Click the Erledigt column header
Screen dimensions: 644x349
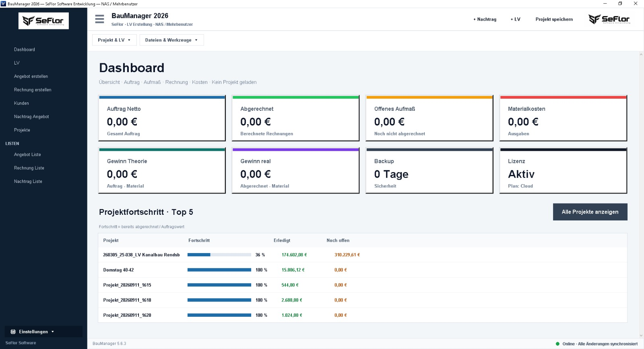(282, 241)
